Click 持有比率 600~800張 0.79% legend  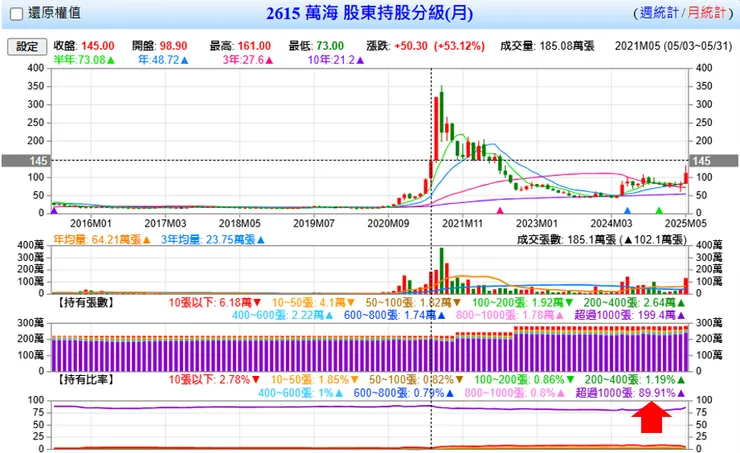coord(404,393)
